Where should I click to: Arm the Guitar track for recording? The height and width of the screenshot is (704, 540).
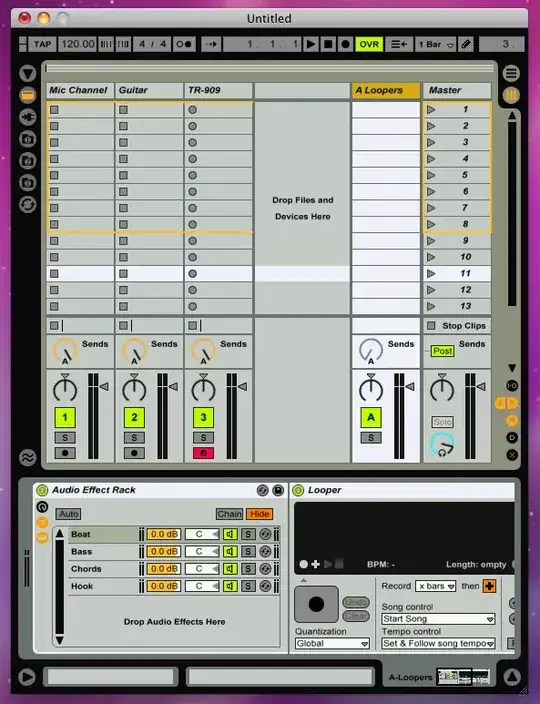point(134,453)
